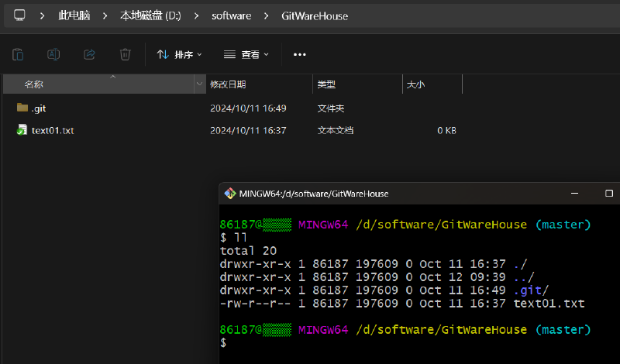The height and width of the screenshot is (364, 620).
Task: Navigate to 本地磁盘 (D:) breadcrumb
Action: 150,15
